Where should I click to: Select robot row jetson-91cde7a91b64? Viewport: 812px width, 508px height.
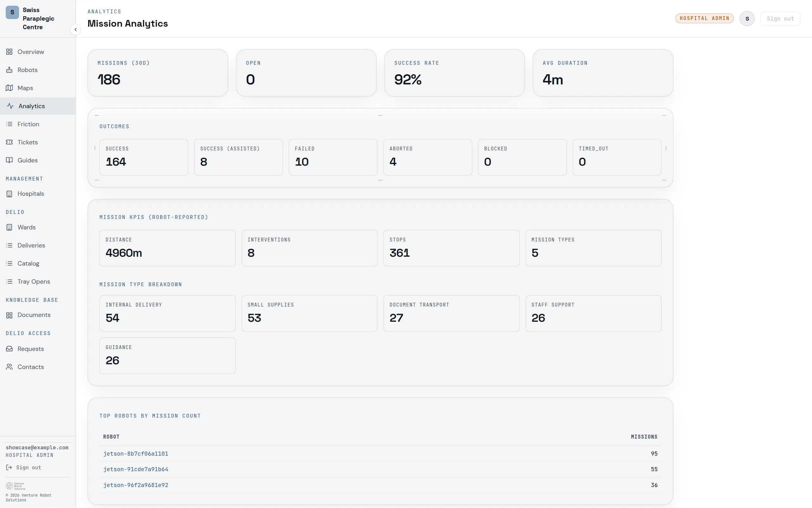click(380, 469)
